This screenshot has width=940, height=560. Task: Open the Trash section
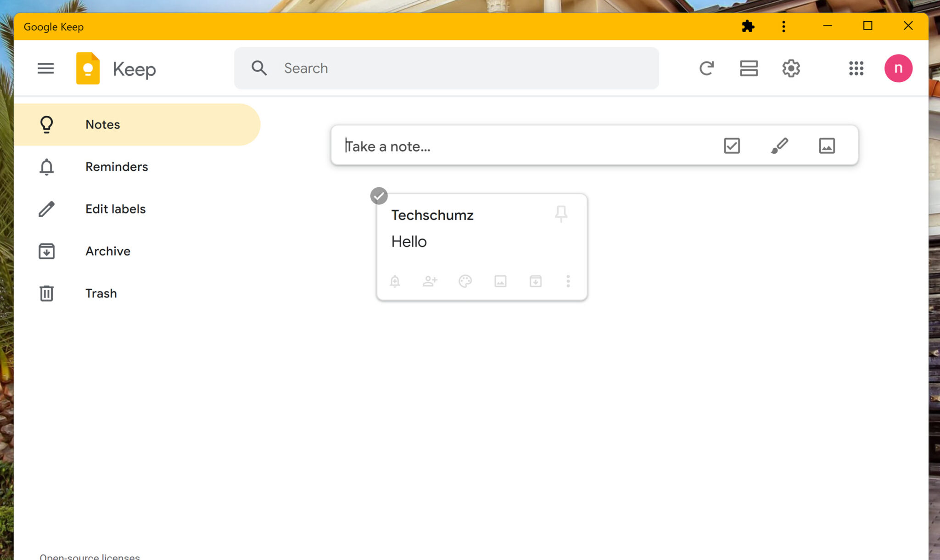point(101,293)
